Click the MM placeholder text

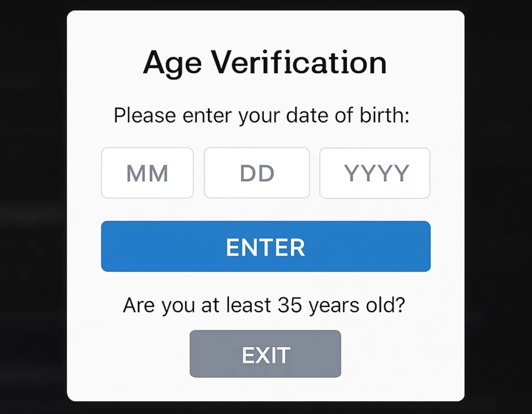pos(147,174)
